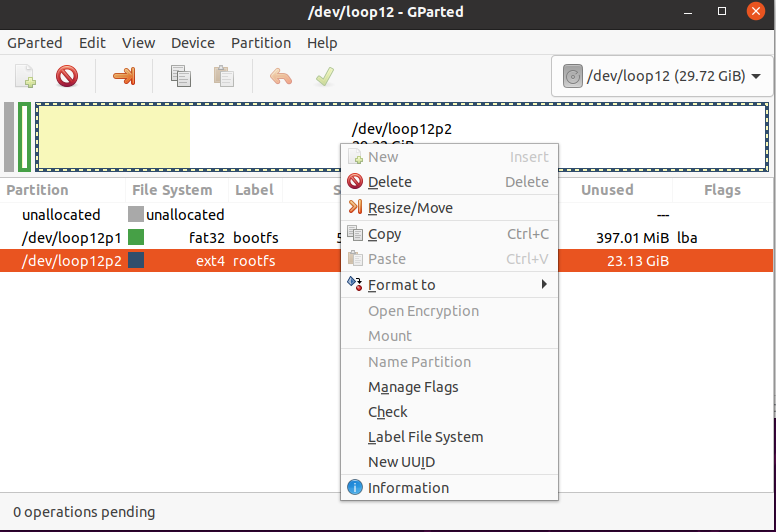Viewport: 776px width, 532px height.
Task: Click the lba flag cell
Action: pyautogui.click(x=687, y=238)
